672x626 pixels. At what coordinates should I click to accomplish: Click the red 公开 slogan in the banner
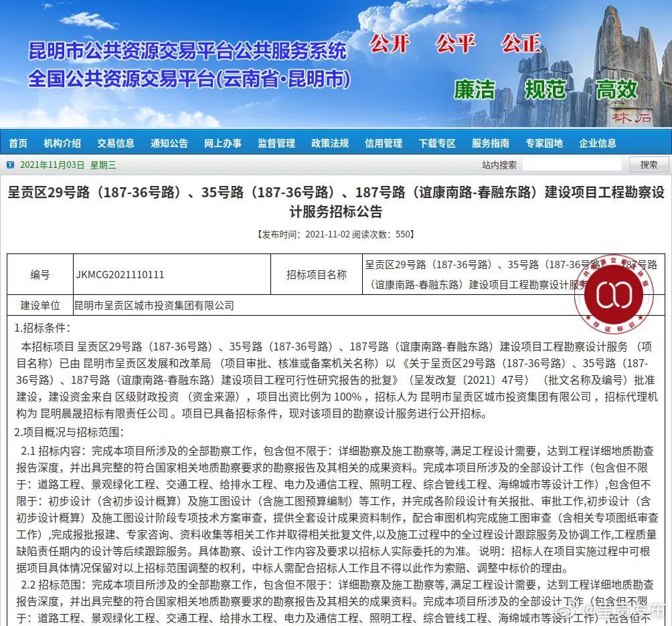point(390,43)
